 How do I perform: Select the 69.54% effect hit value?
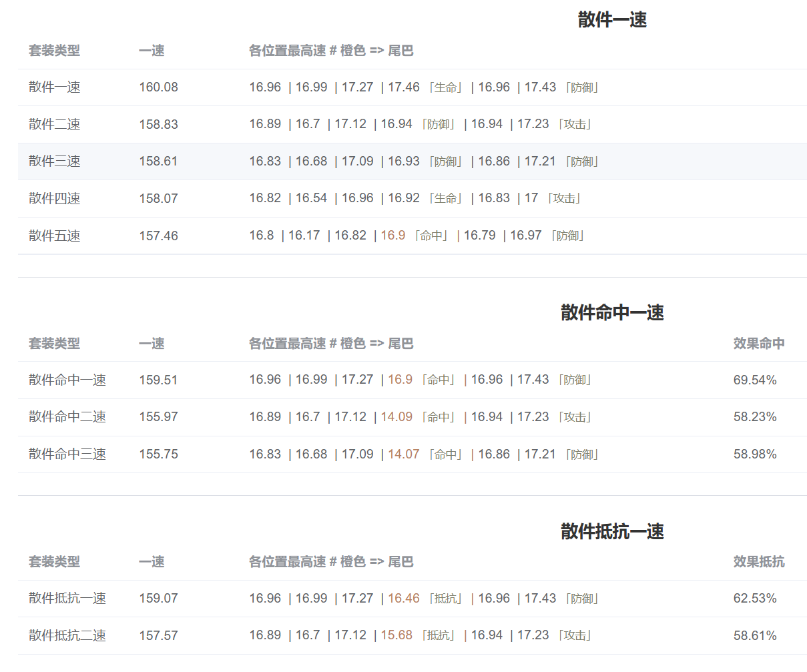755,380
